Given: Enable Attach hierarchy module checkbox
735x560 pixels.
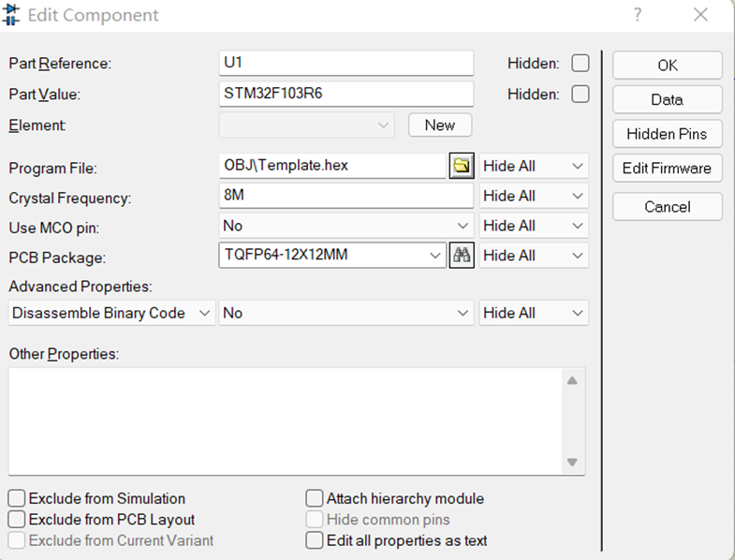Looking at the screenshot, I should point(315,499).
